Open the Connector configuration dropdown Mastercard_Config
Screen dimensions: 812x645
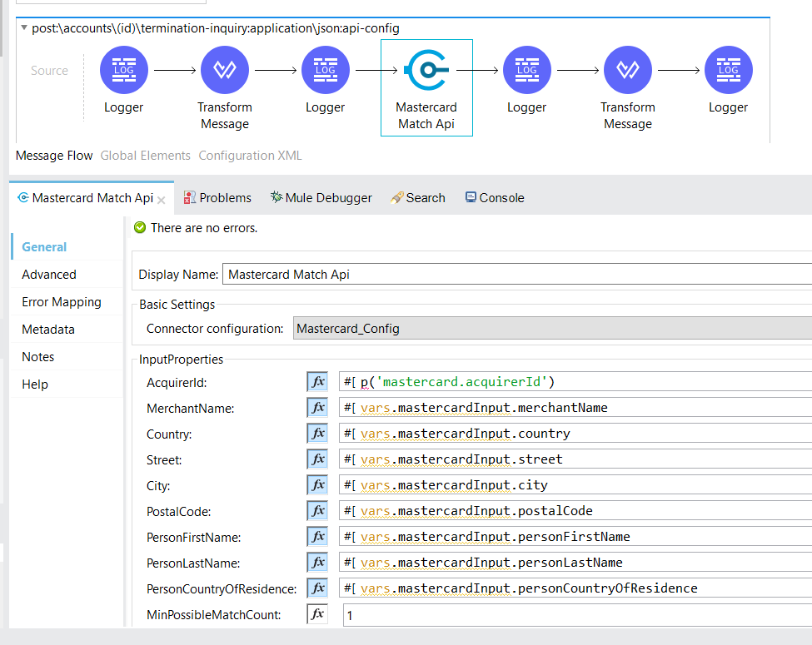pos(552,329)
